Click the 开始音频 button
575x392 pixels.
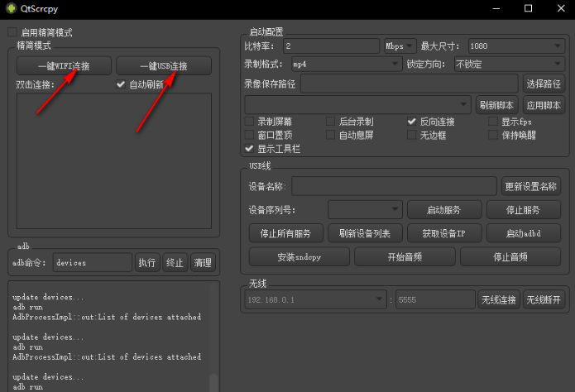[405, 256]
